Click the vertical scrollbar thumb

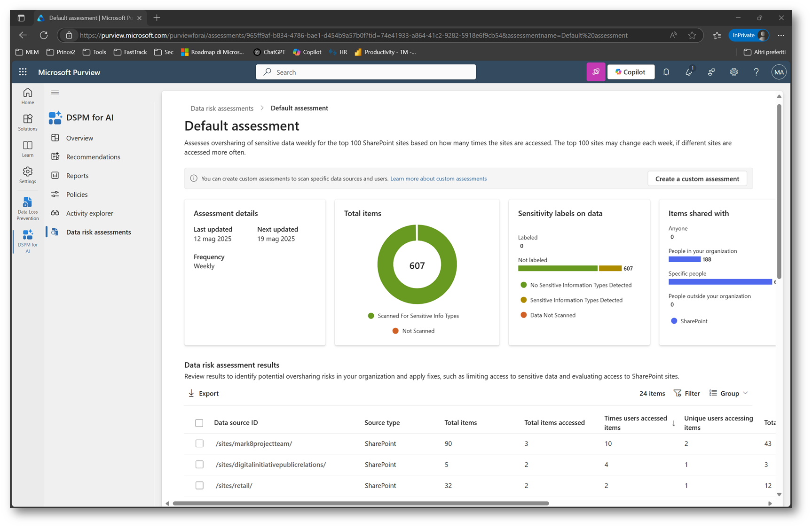[x=779, y=191]
